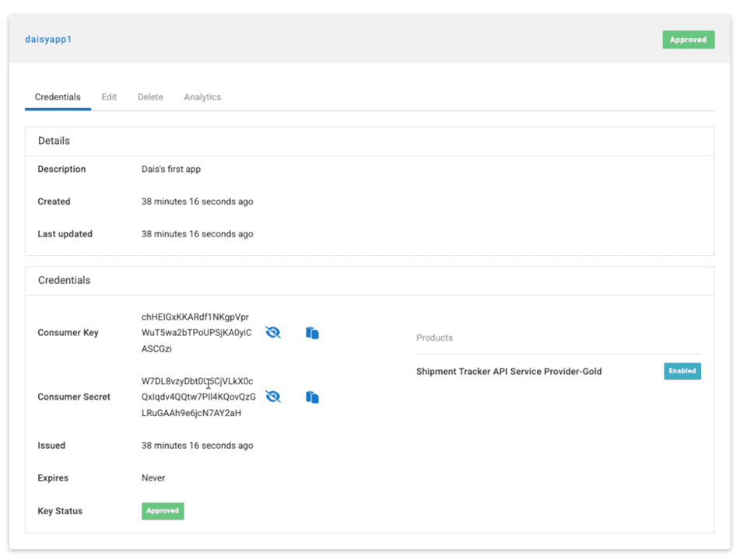The height and width of the screenshot is (560, 747).
Task: Copy the Consumer Secret to clipboard
Action: pos(312,397)
